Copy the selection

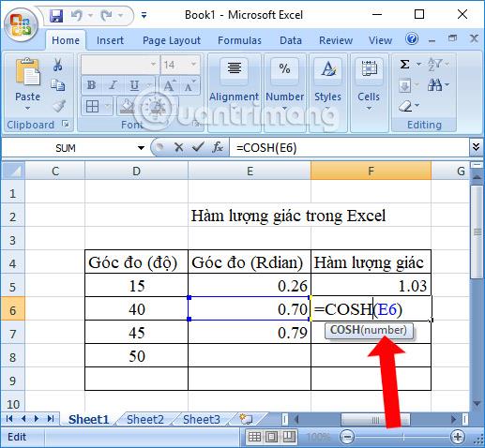pyautogui.click(x=58, y=85)
